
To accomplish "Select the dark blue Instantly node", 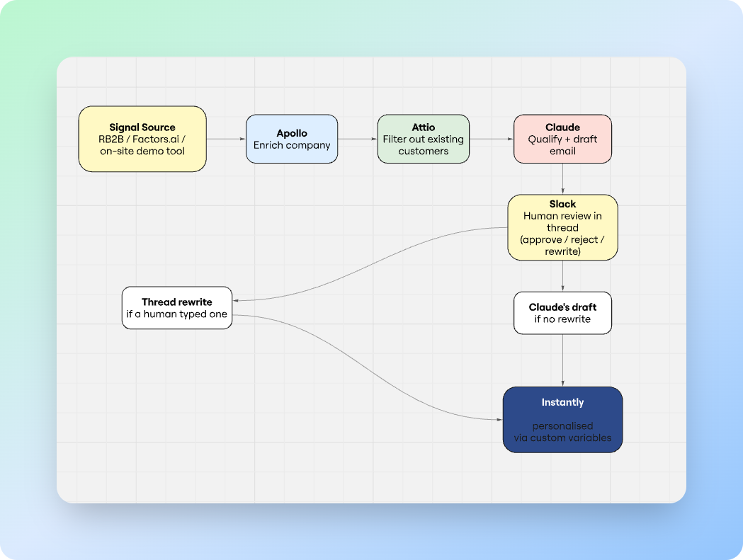I will [x=562, y=420].
